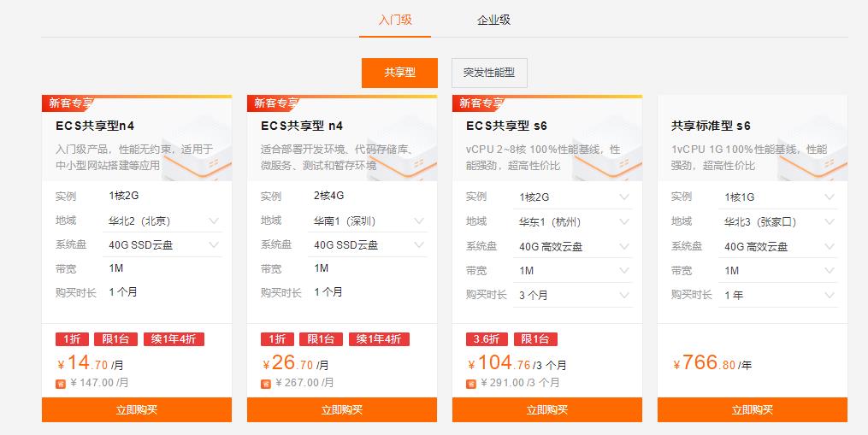
Task: Open system disk dropdown in 共享标准型 s6 card
Action: coord(777,246)
